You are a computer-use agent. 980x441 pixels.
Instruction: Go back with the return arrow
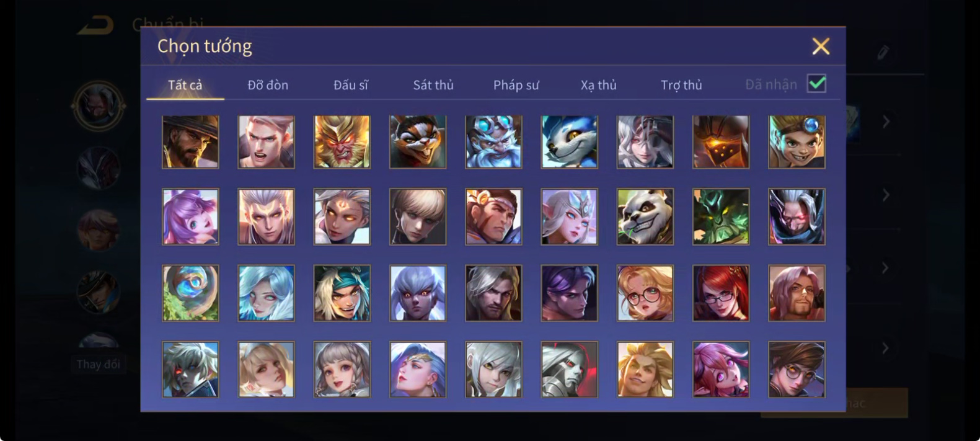(95, 25)
